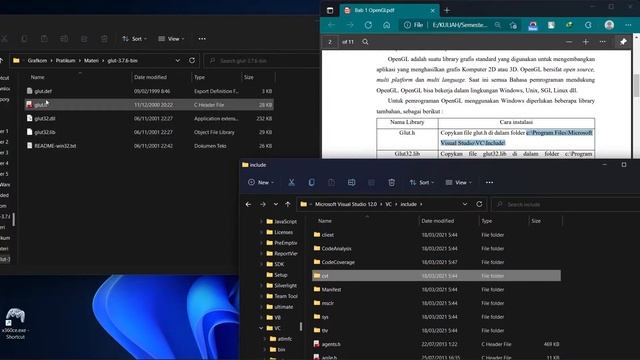The image size is (640, 360).
Task: Select agents.h file in include window
Action: pyautogui.click(x=436, y=344)
